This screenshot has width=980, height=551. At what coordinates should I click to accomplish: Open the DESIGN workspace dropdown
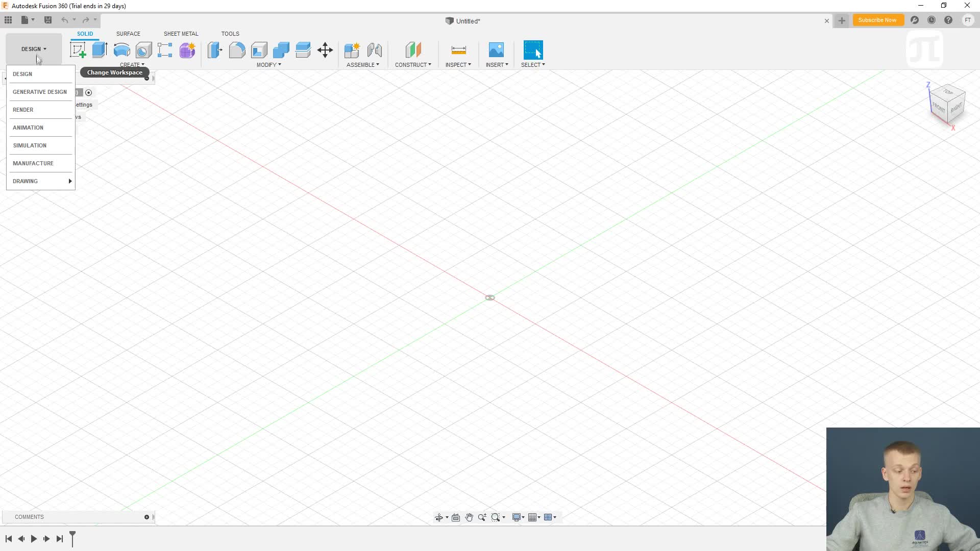(x=34, y=49)
